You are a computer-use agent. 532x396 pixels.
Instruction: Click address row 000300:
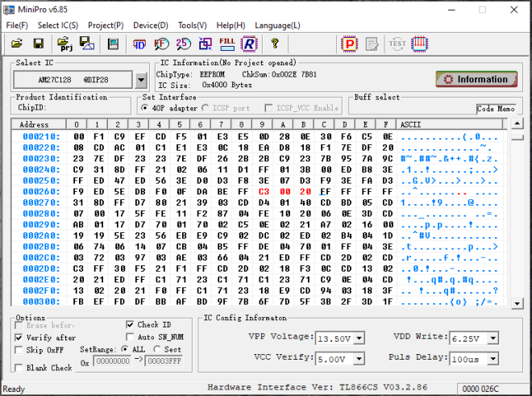[41, 302]
